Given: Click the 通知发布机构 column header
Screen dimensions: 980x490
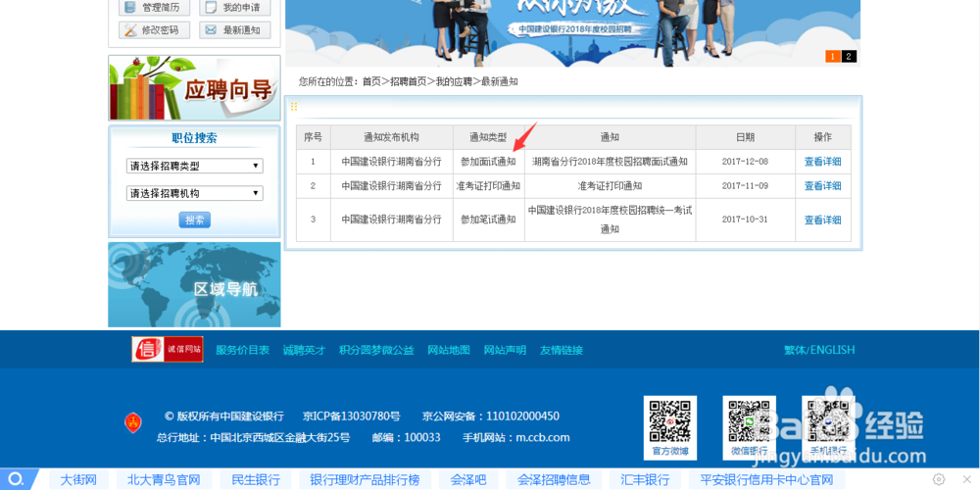Looking at the screenshot, I should pos(392,137).
